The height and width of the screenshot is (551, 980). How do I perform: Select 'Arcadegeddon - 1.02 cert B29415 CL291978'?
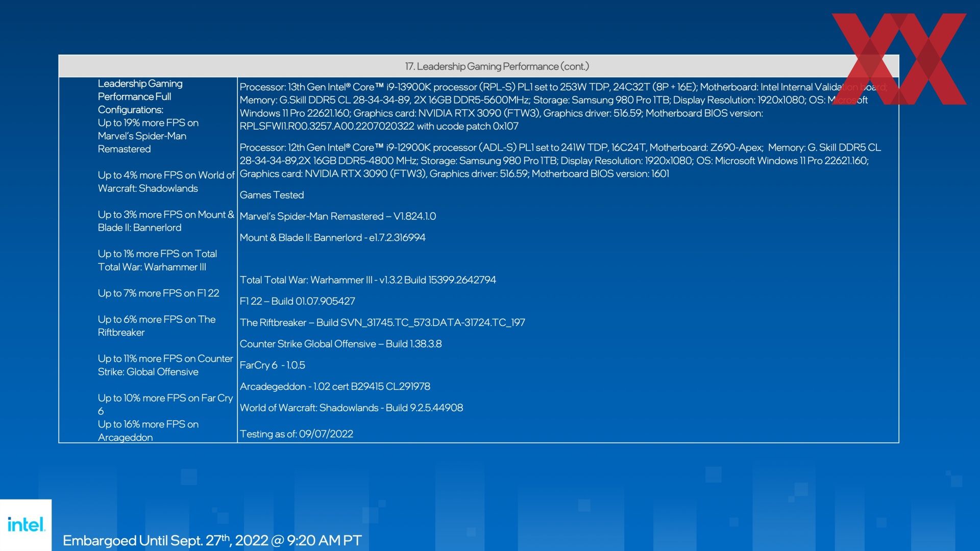point(335,387)
